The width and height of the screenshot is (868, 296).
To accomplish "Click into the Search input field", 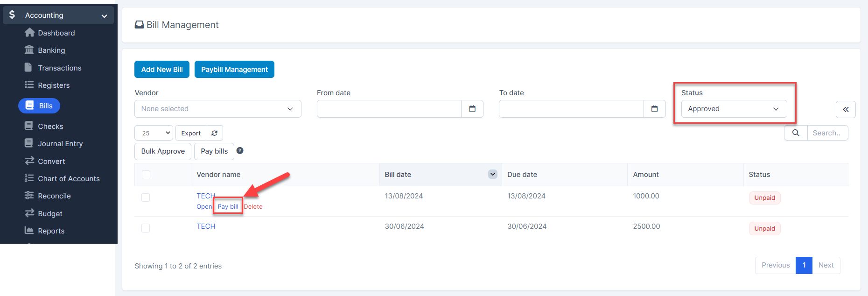I will pos(827,133).
